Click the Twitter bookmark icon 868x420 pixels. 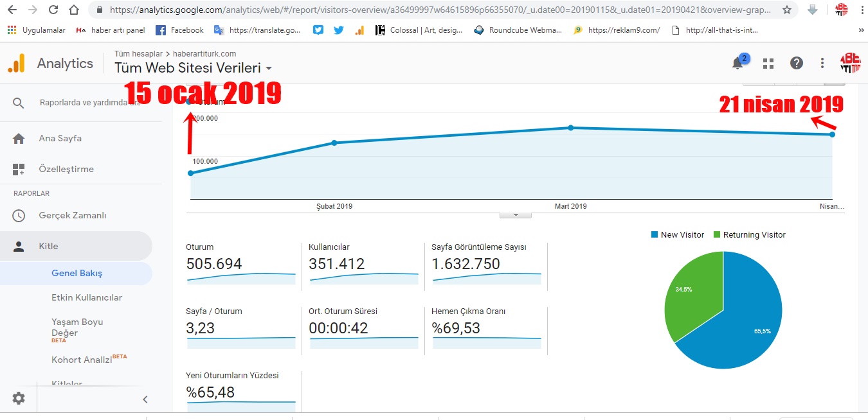tap(339, 30)
